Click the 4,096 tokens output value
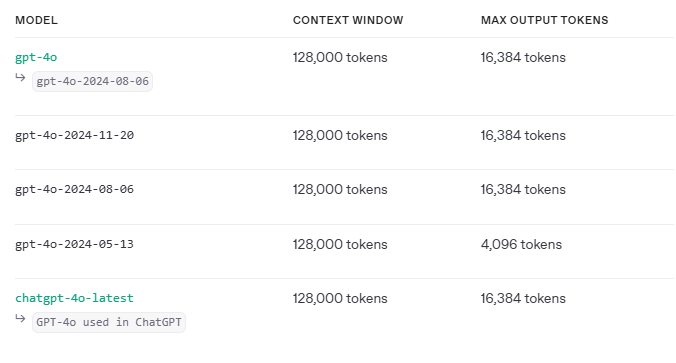This screenshot has width=676, height=363. (521, 244)
